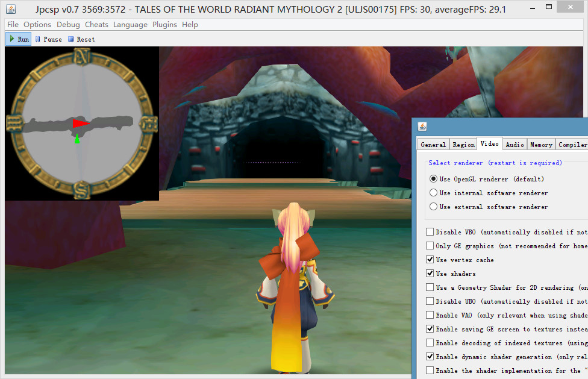This screenshot has height=379, width=588.
Task: Select the Video settings tab
Action: coord(489,143)
